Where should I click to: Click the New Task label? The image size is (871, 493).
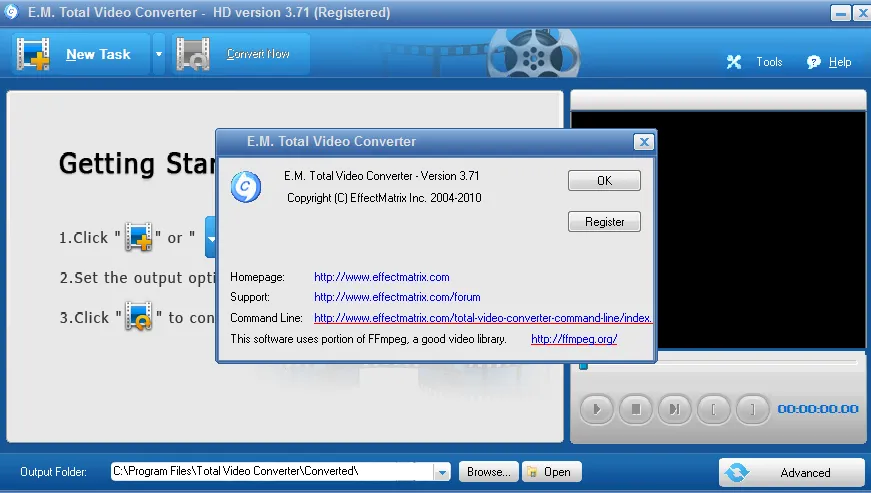[x=98, y=54]
